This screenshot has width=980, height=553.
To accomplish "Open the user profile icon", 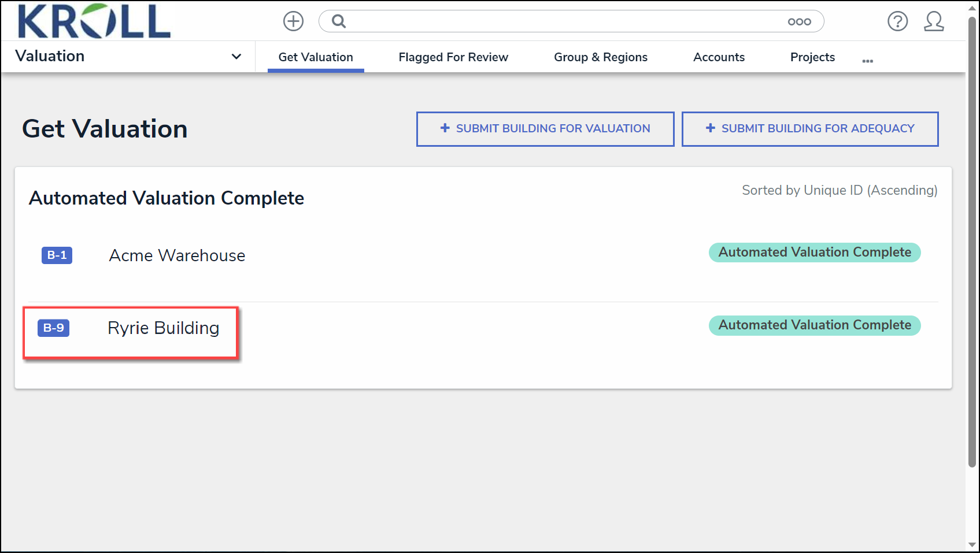I will (934, 21).
